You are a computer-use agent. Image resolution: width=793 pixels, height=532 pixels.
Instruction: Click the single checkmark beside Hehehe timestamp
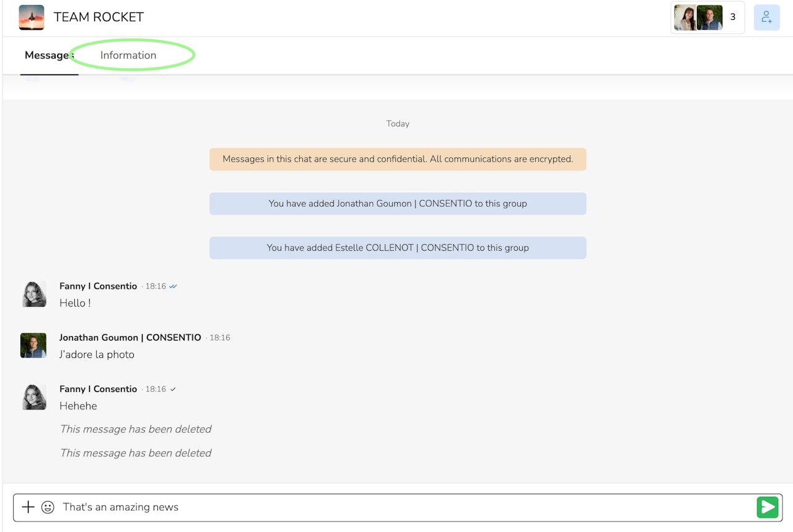[x=173, y=390]
